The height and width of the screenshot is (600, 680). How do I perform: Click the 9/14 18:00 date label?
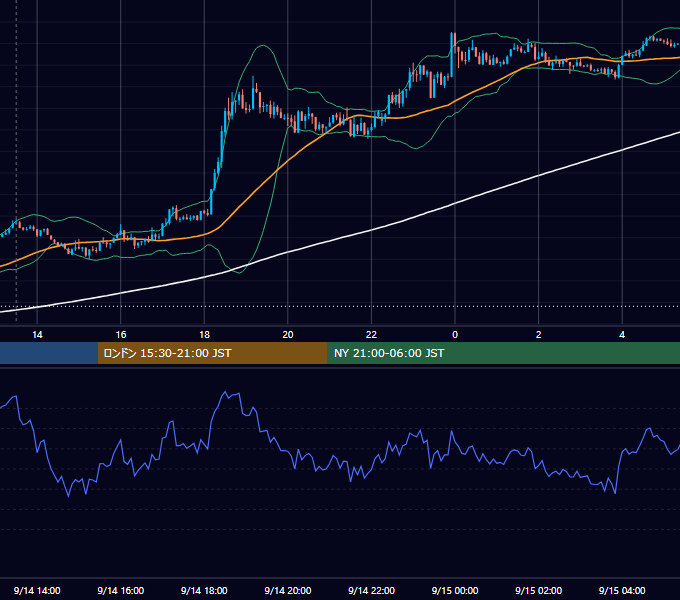coord(204,590)
